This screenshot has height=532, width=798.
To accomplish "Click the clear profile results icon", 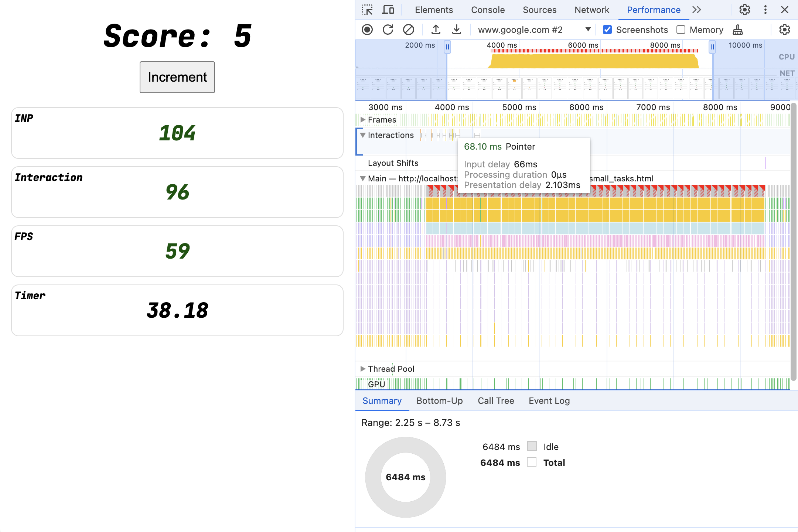I will [x=407, y=28].
